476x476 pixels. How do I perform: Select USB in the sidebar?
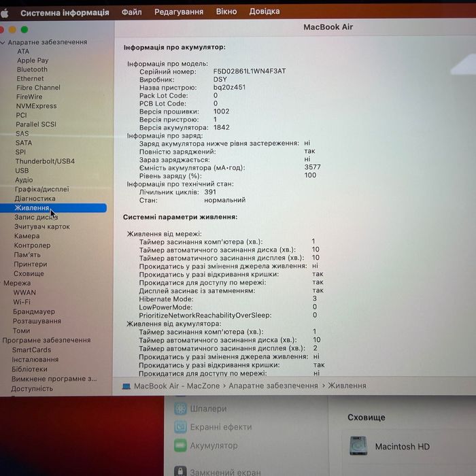(22, 171)
